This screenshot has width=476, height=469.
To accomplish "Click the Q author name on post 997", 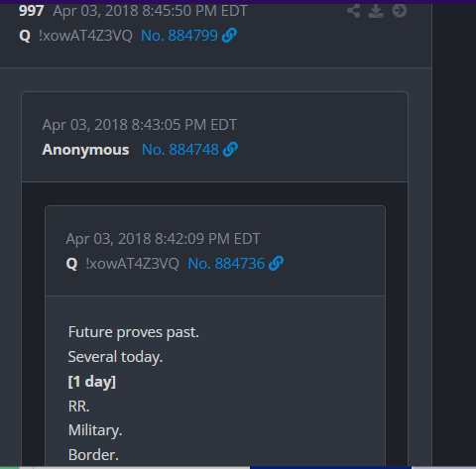I will [25, 36].
